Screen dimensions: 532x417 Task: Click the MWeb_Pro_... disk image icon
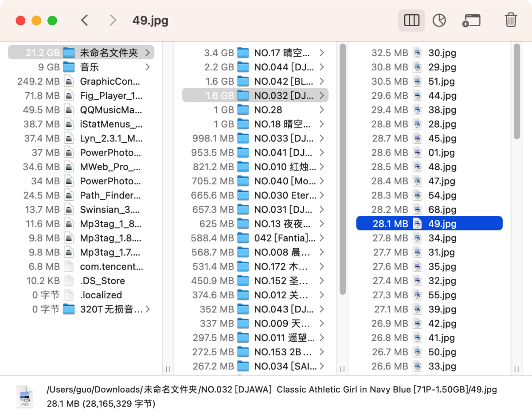pos(69,167)
